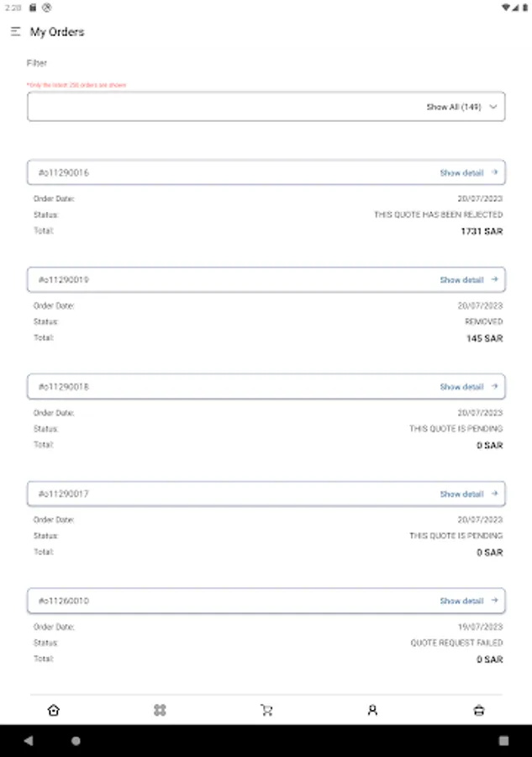
Task: Tap the arrow icon for order #o11290019
Action: 494,279
